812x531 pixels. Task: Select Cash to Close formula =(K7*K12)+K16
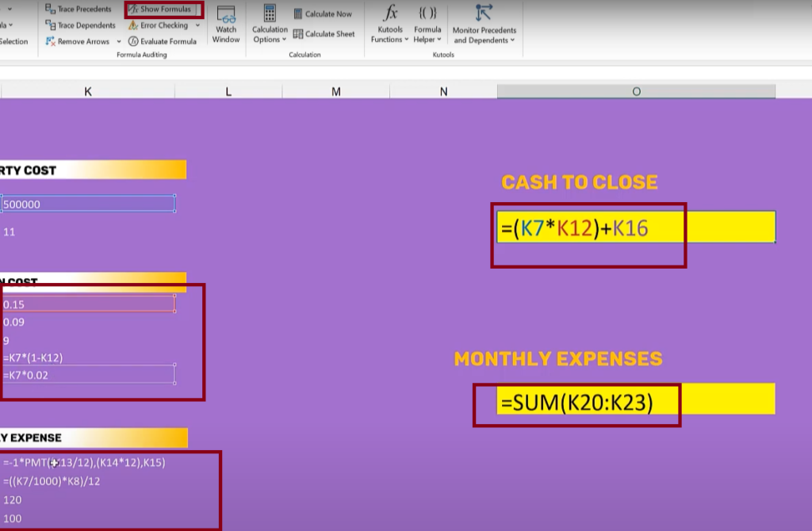coord(636,227)
